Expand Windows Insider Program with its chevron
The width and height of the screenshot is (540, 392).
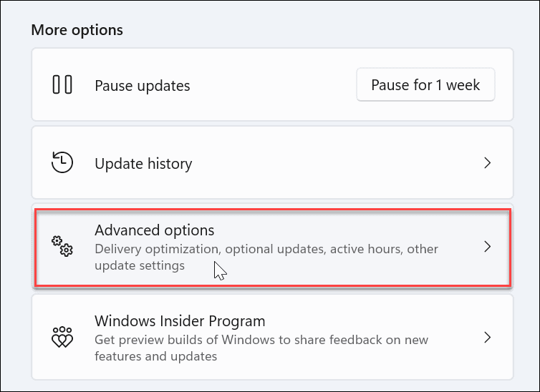coord(487,337)
